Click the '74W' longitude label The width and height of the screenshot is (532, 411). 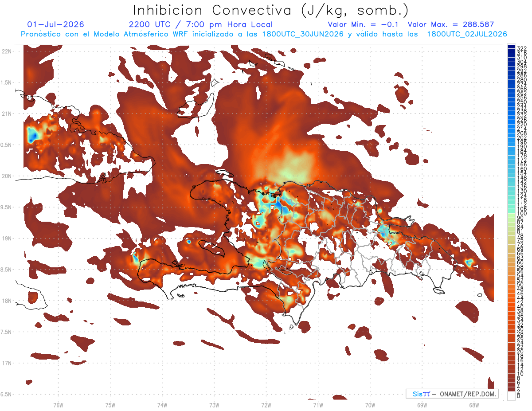tap(162, 405)
